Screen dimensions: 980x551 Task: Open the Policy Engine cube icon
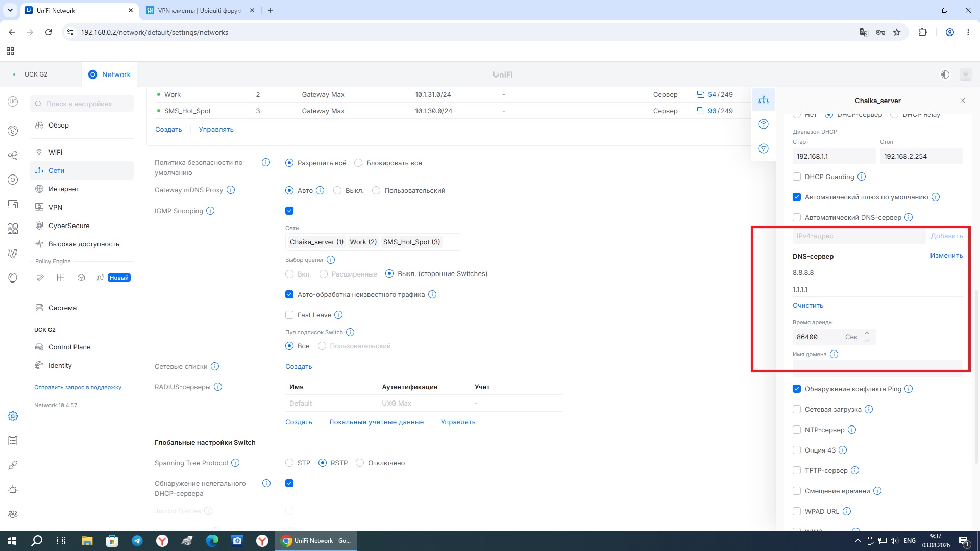pyautogui.click(x=81, y=278)
